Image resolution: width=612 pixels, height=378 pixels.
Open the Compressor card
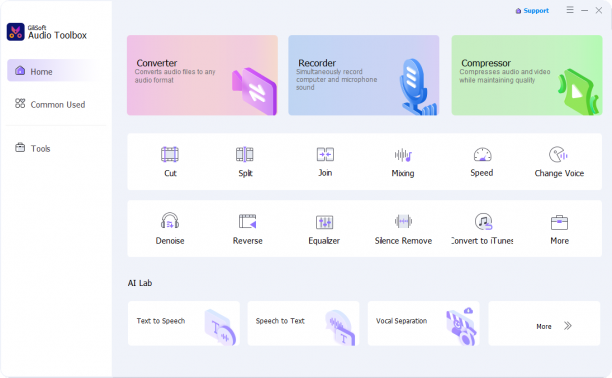[527, 75]
